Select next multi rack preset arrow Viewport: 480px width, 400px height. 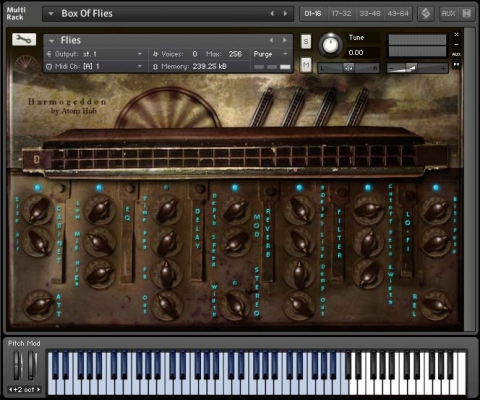(286, 13)
